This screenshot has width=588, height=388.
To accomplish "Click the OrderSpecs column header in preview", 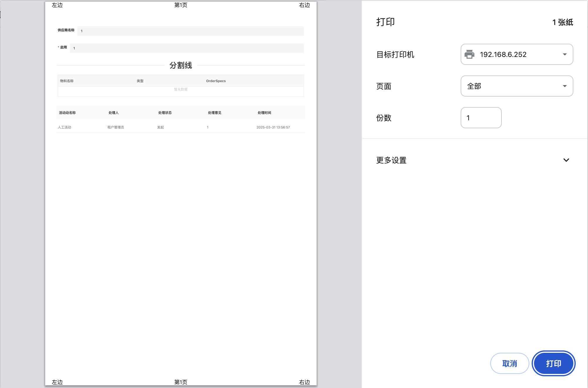I will (x=216, y=81).
